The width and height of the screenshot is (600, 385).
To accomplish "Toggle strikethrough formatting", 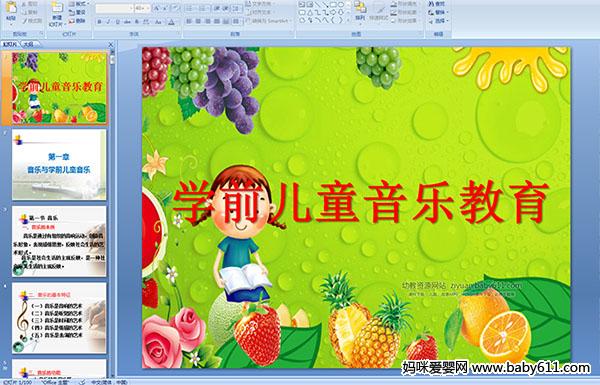I will pos(127,22).
